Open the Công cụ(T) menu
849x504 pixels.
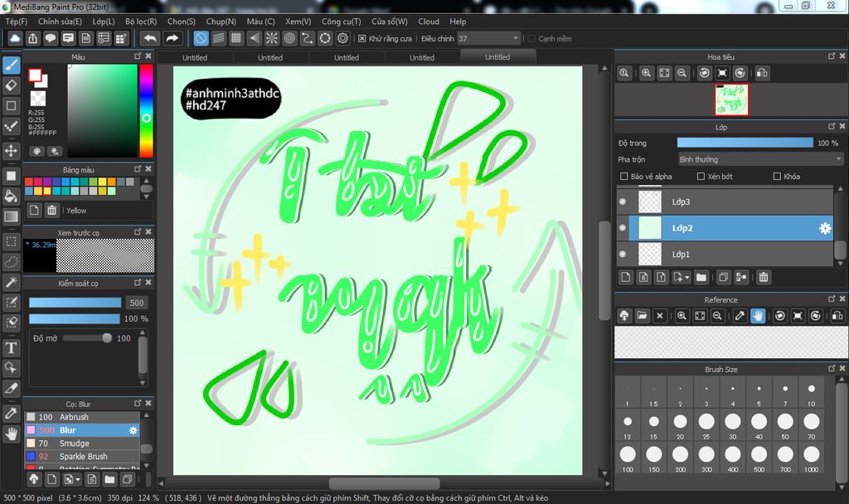341,22
